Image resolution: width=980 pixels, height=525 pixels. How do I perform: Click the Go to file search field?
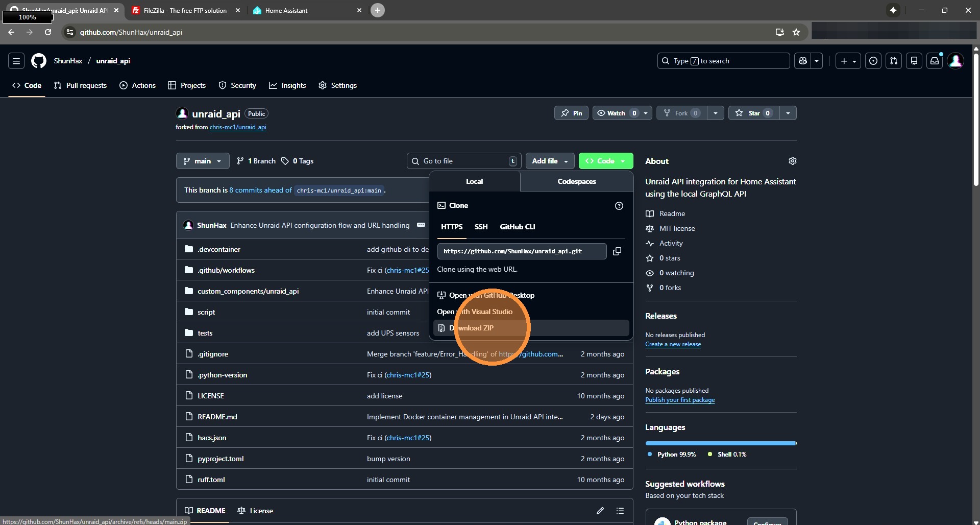[463, 161]
